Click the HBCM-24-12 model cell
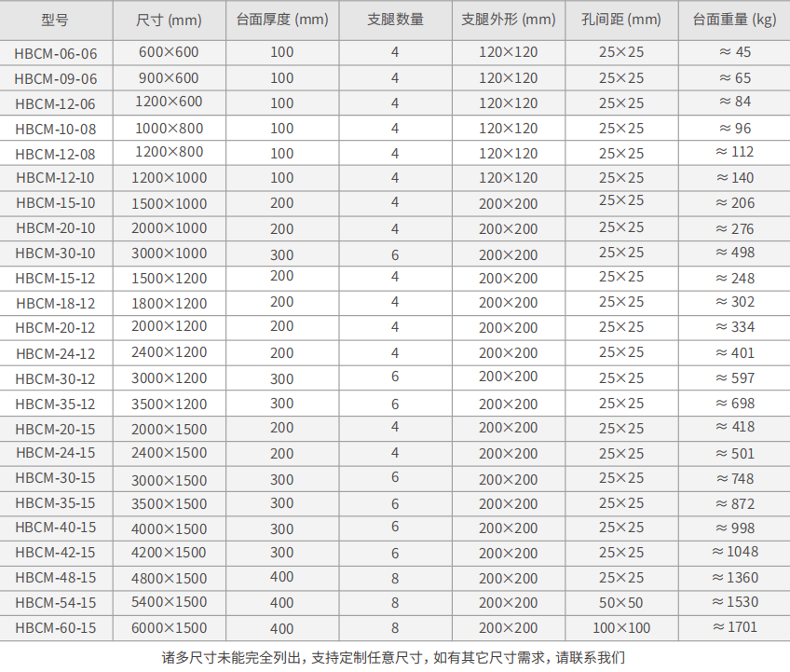This screenshot has width=790, height=672. click(x=56, y=354)
